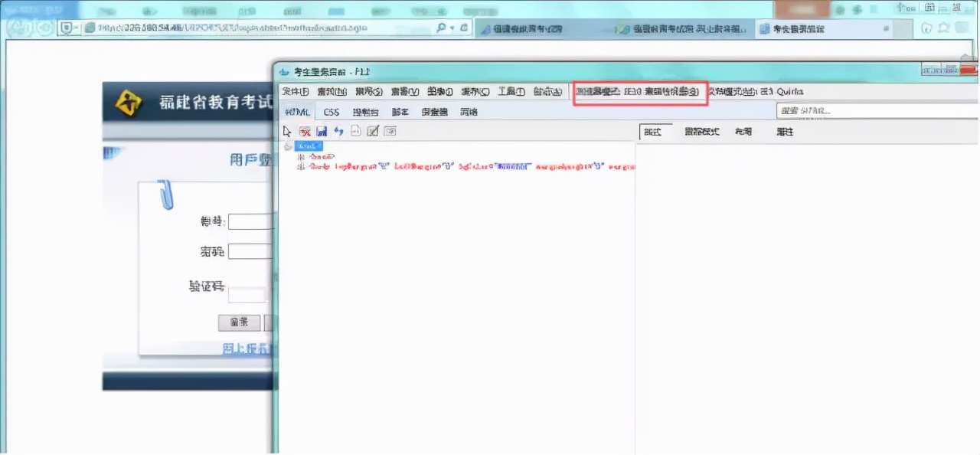
Task: Select the 布局 panel tab
Action: tap(743, 132)
